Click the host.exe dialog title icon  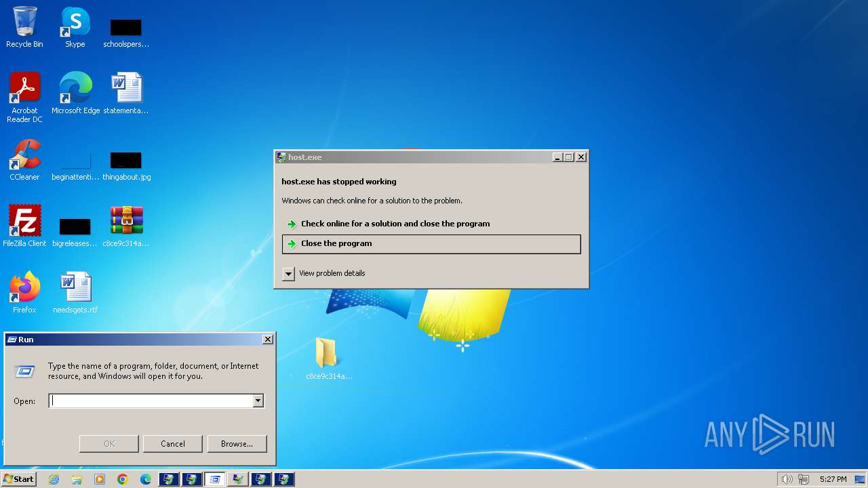[281, 157]
